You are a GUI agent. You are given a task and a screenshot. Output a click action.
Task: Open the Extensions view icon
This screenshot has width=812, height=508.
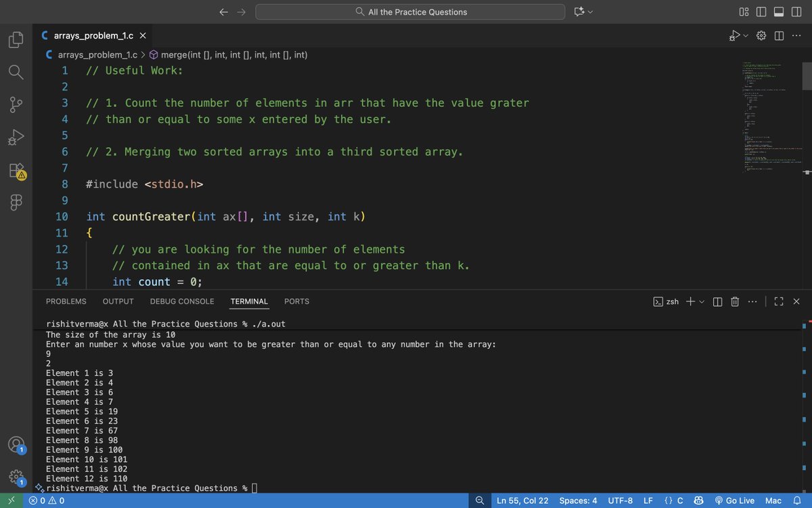point(16,169)
